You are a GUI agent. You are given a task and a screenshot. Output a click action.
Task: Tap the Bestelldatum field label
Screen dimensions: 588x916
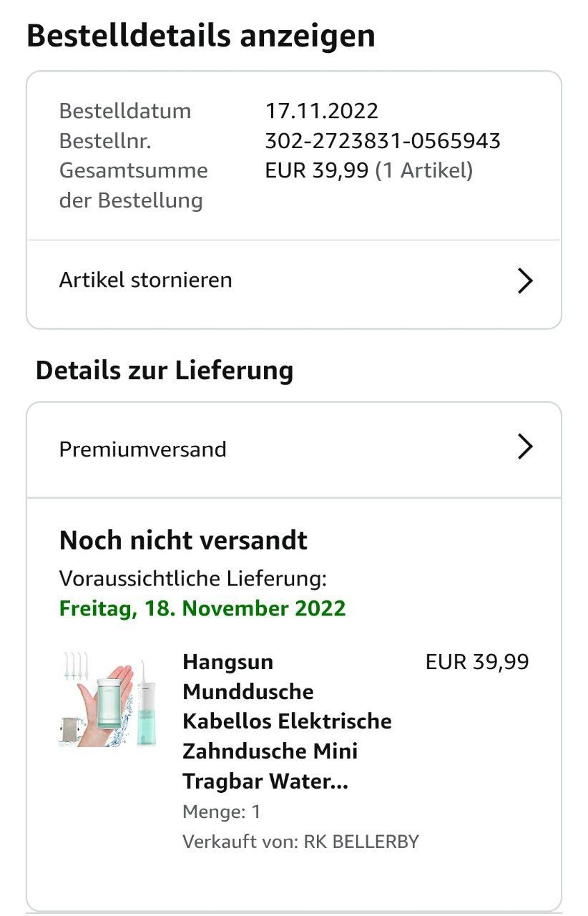pos(125,111)
